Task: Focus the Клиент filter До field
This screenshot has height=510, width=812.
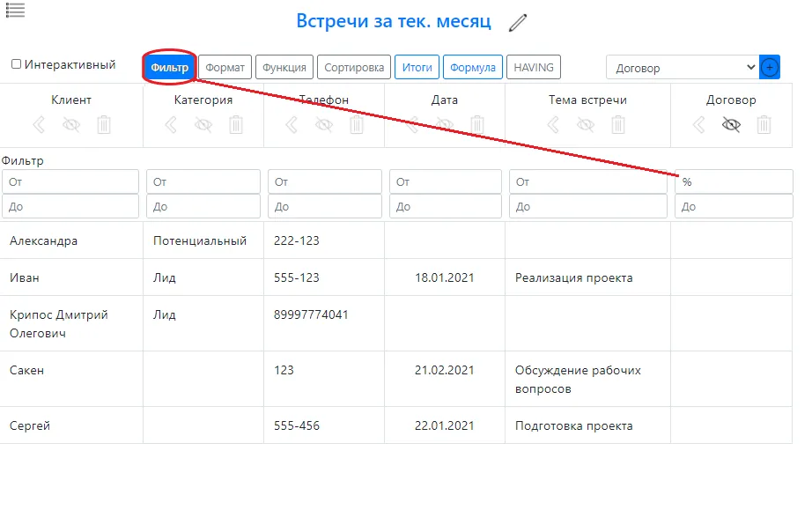Action: (70, 206)
